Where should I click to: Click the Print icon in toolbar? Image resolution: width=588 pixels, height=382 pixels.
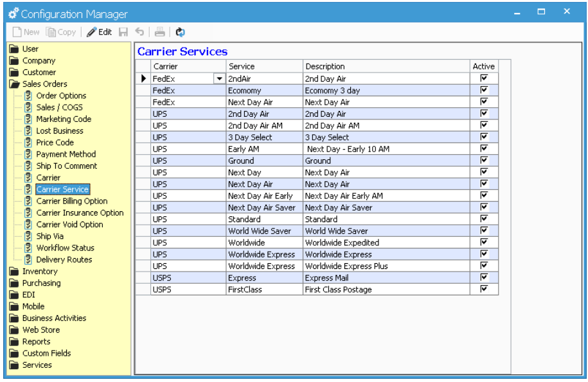pos(160,32)
